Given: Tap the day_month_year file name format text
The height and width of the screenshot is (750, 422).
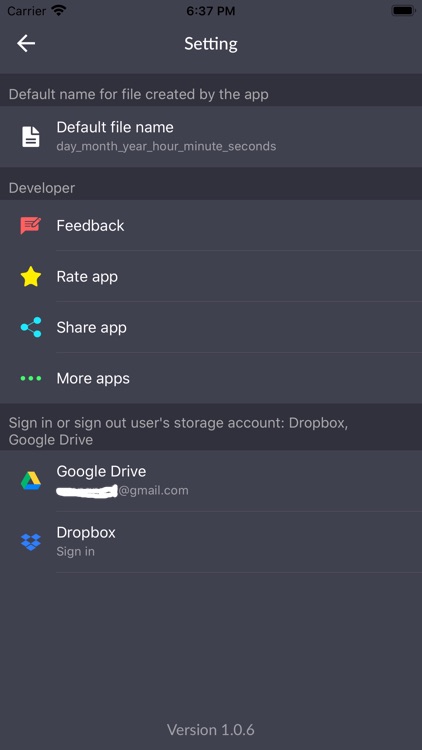Looking at the screenshot, I should coord(166,146).
